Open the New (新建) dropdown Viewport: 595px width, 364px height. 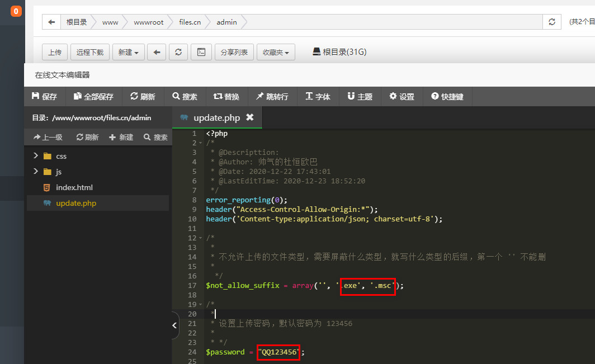(128, 52)
